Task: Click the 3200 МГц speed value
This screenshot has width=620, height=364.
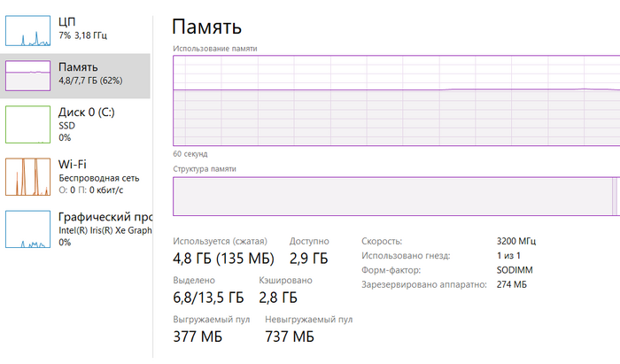Action: (516, 241)
